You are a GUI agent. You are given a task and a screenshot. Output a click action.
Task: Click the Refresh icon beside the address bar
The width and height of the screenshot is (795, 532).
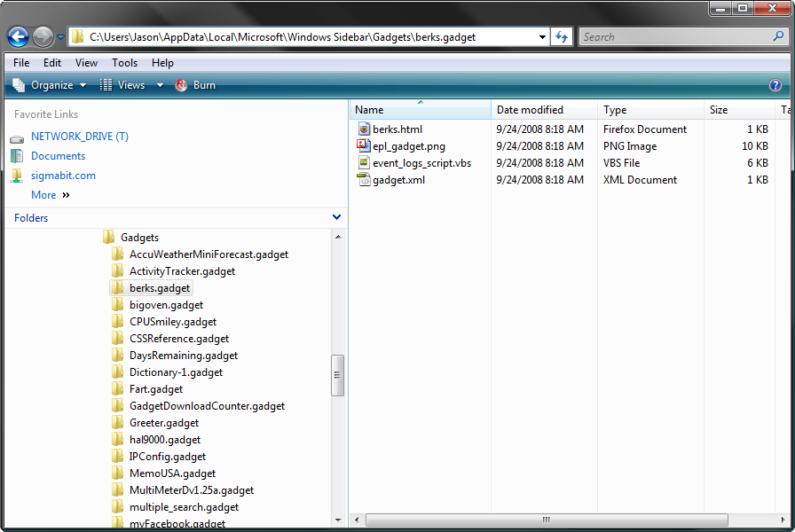click(x=562, y=36)
